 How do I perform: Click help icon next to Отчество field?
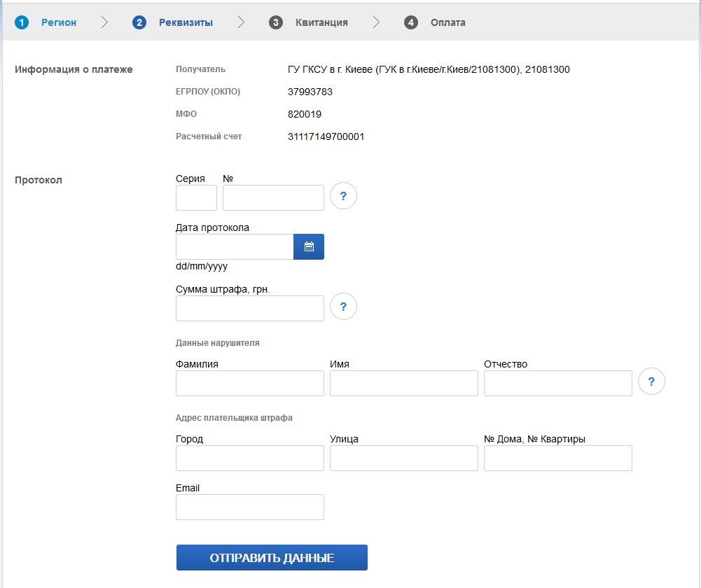[651, 381]
